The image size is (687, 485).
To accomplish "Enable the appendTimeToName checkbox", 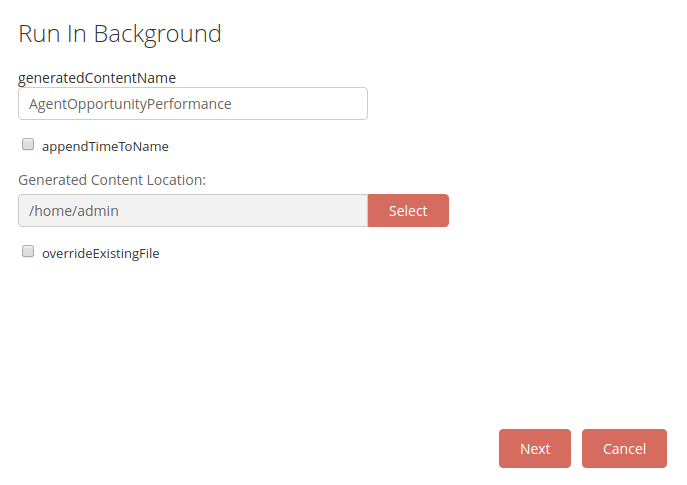I will click(28, 145).
